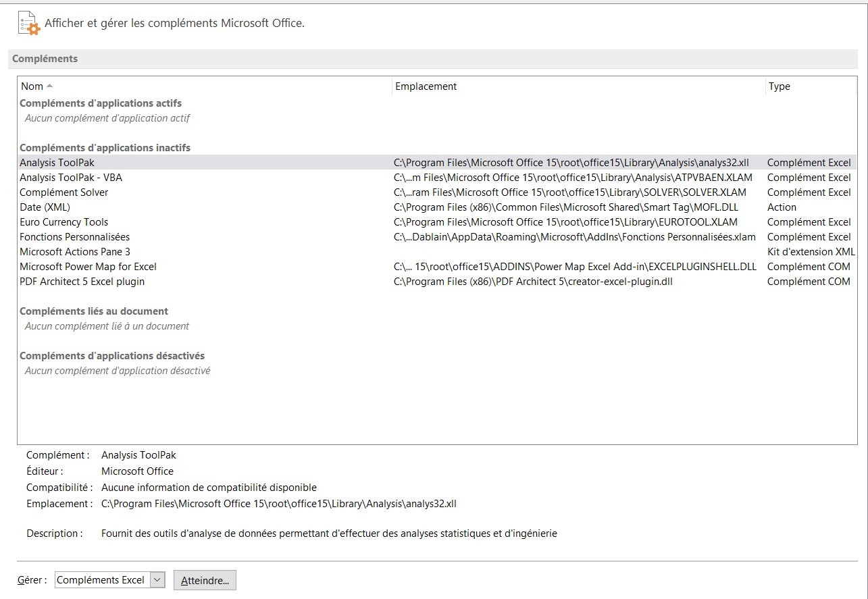The image size is (868, 599).
Task: Click the 'Aucun complément lié à un document' text
Action: coord(107,326)
